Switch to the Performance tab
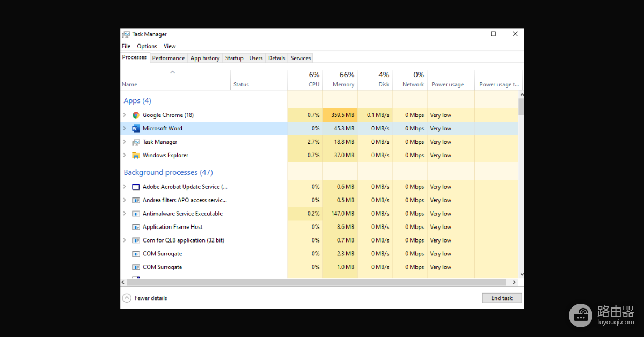The image size is (644, 337). click(169, 58)
